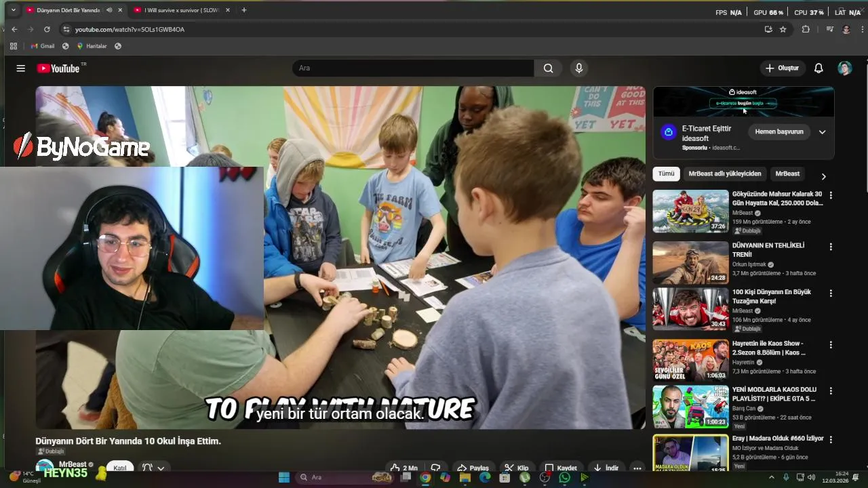Start voice search with microphone icon

coord(578,68)
